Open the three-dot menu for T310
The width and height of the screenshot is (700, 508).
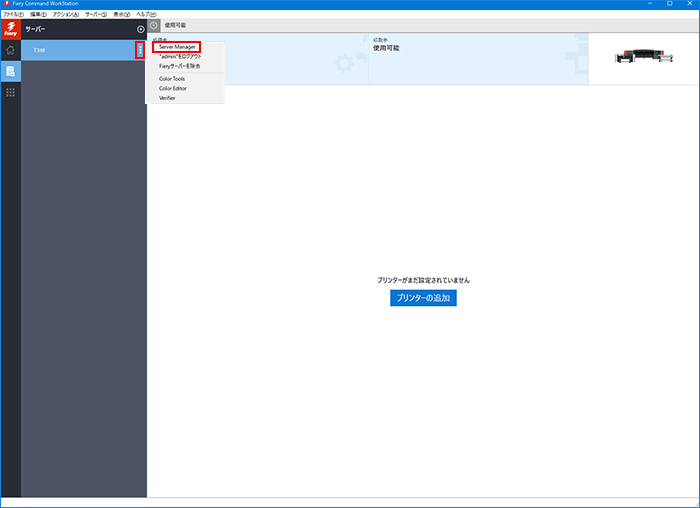click(140, 50)
